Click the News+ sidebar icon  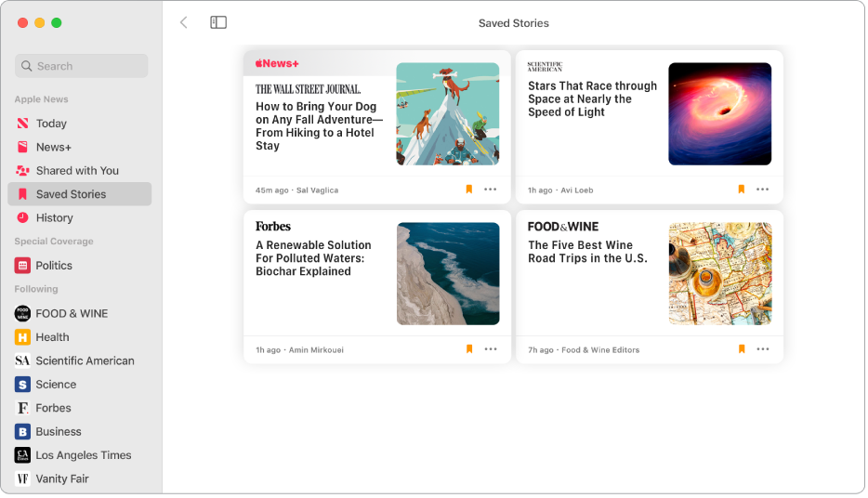(22, 147)
